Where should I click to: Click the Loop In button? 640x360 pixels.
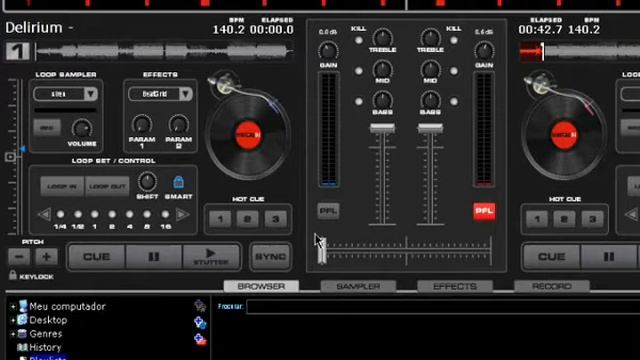62,187
